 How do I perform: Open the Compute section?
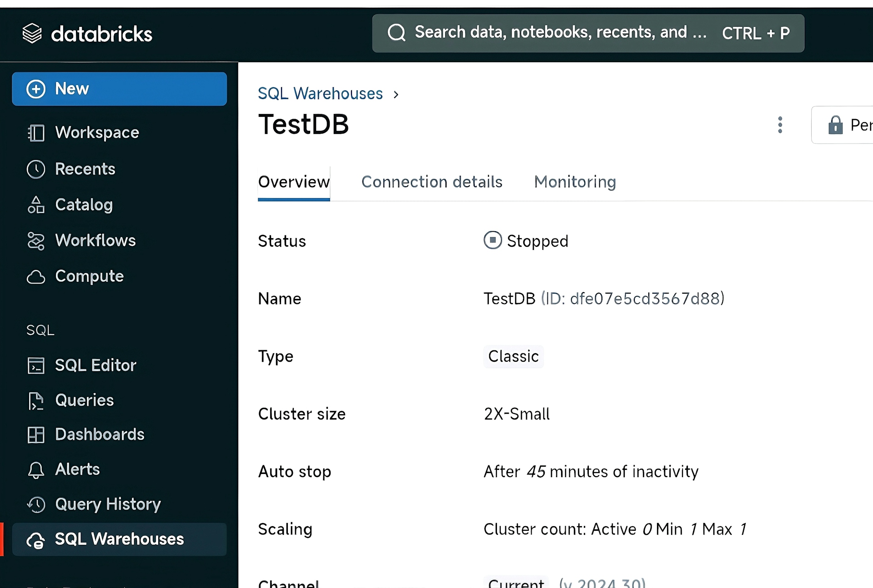[89, 276]
